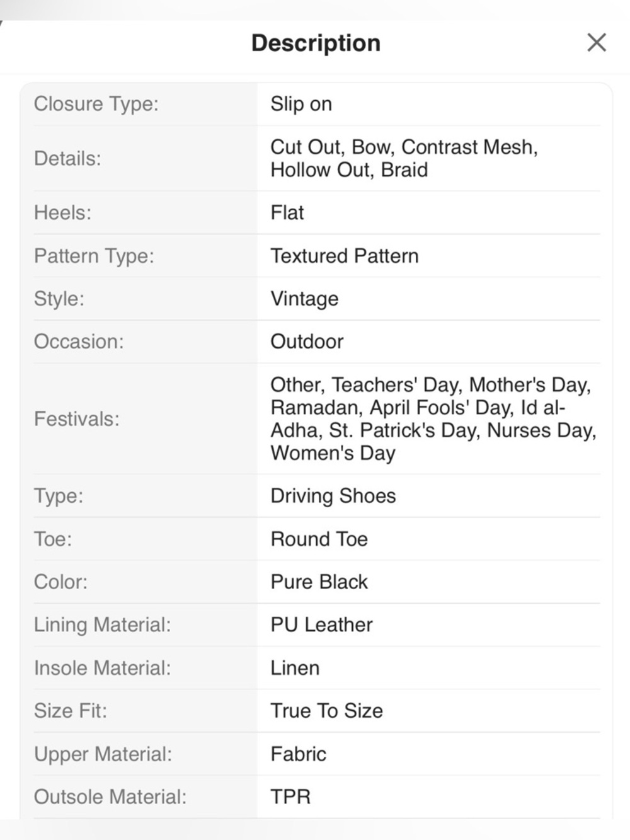Select the Vintage style value

pos(304,299)
